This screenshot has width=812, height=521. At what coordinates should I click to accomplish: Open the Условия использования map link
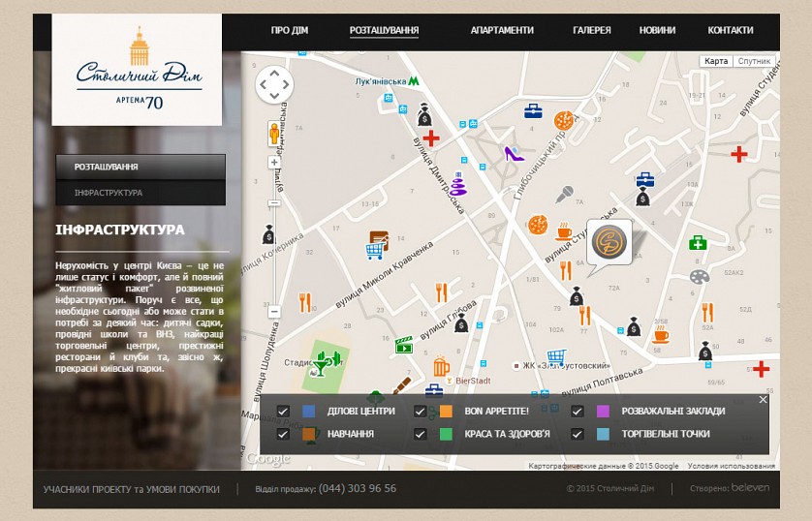coord(732,466)
